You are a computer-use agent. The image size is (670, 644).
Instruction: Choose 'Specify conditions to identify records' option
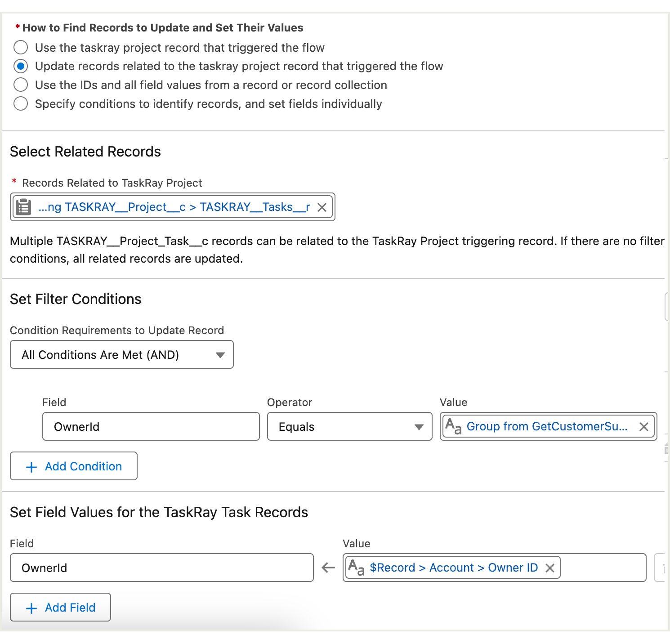(21, 103)
